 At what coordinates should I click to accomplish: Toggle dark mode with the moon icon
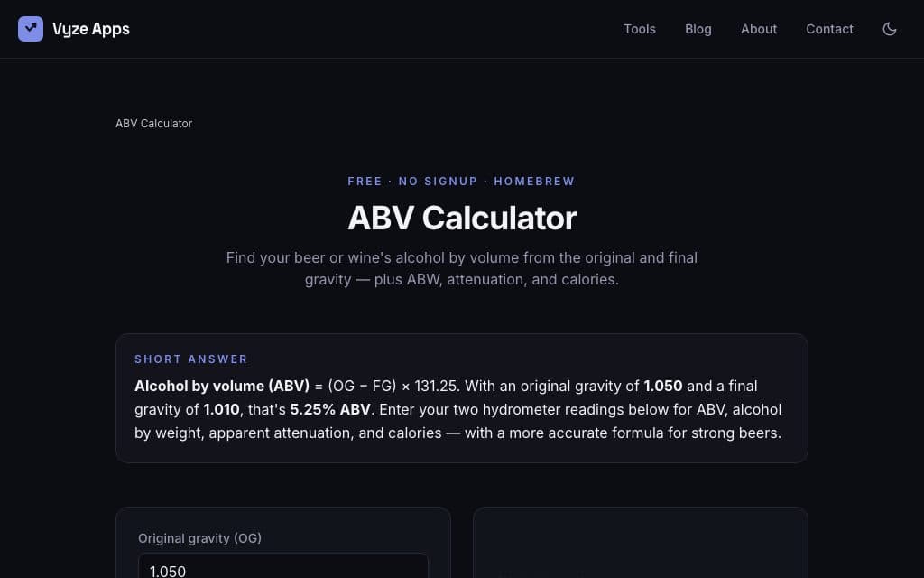[889, 29]
